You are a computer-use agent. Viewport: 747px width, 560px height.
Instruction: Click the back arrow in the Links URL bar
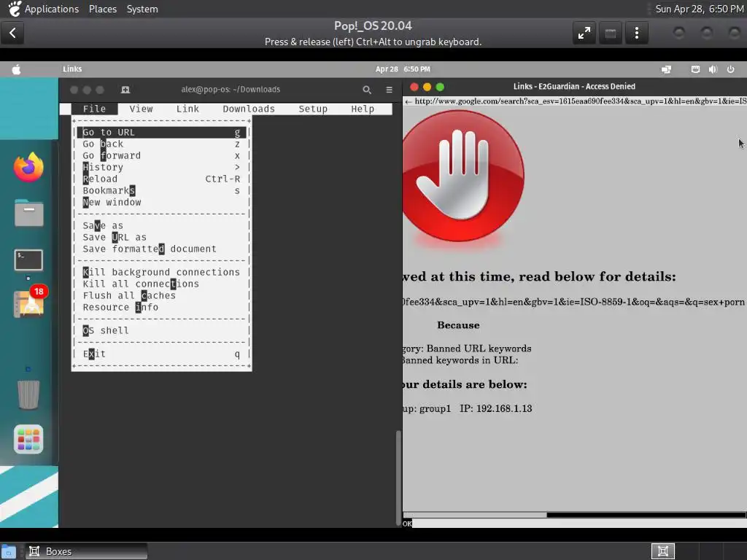(x=408, y=101)
